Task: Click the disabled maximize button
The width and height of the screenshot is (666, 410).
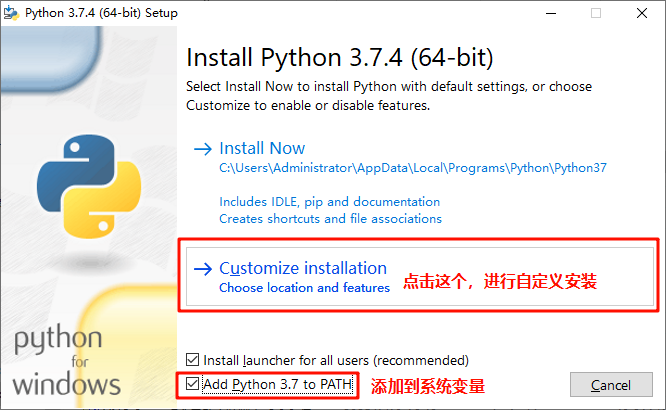Action: point(596,14)
